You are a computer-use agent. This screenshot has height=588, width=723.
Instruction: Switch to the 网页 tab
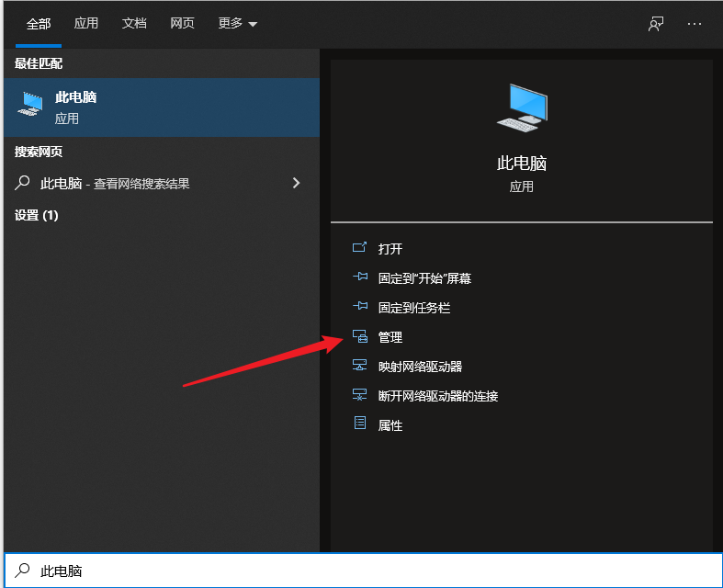(182, 23)
